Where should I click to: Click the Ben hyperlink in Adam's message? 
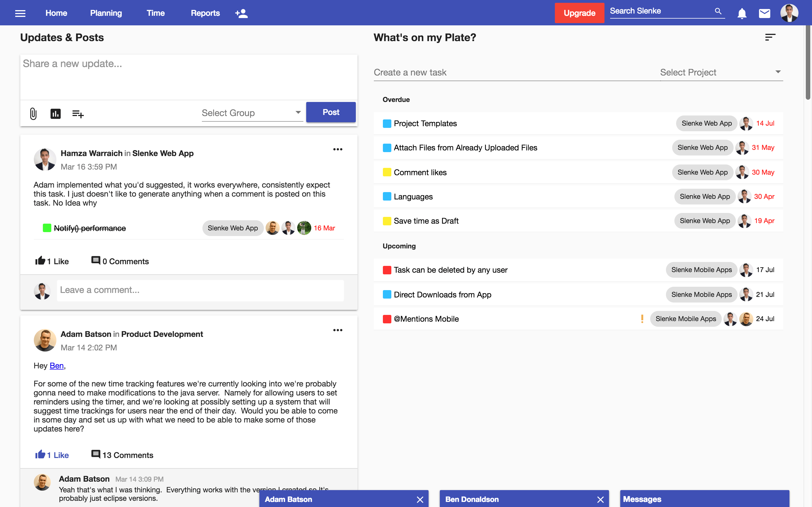tap(57, 366)
